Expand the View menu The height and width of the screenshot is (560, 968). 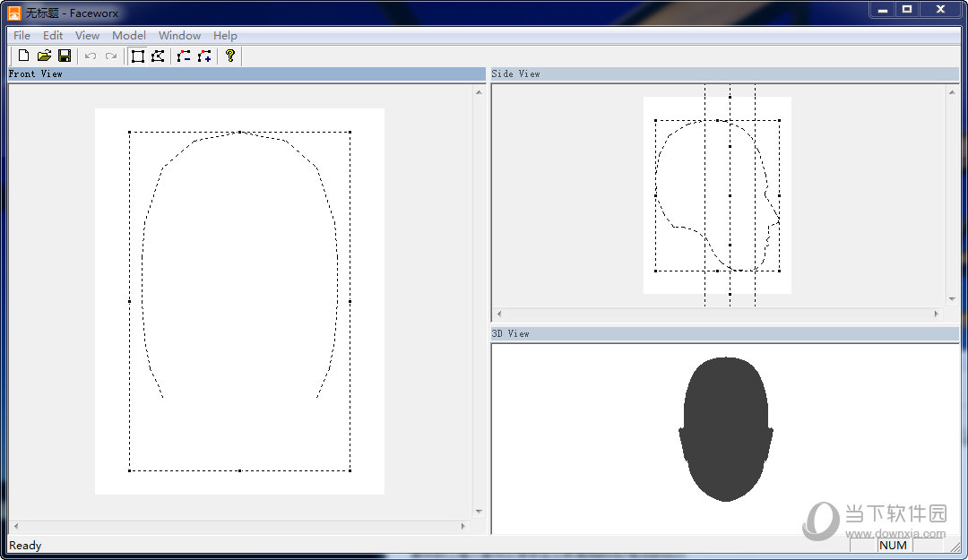click(x=87, y=36)
